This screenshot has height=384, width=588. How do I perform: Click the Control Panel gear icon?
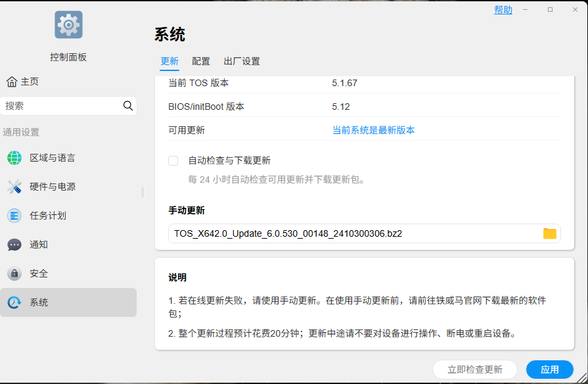[x=68, y=25]
